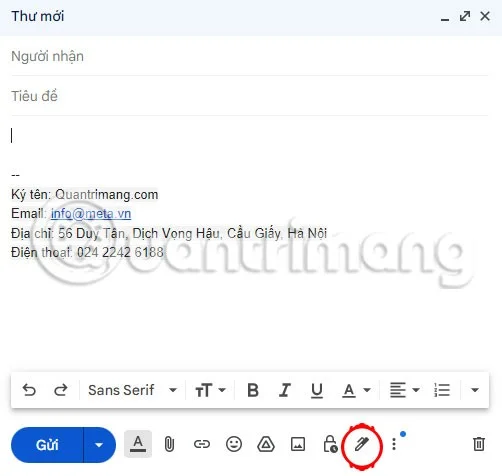The image size is (502, 476).
Task: Insert a link
Action: click(202, 444)
